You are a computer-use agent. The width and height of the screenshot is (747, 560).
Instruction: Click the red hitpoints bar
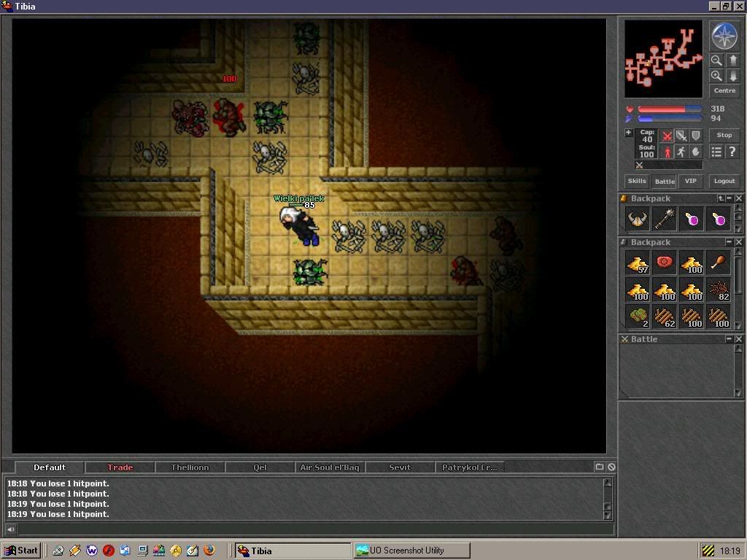[670, 109]
